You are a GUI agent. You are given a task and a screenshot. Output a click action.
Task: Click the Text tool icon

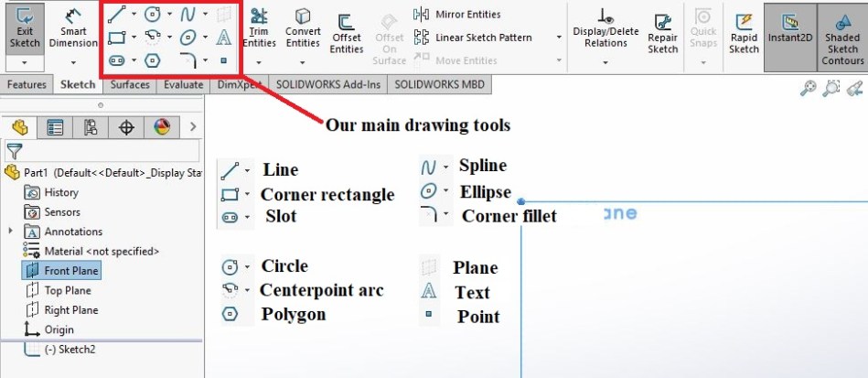click(222, 38)
